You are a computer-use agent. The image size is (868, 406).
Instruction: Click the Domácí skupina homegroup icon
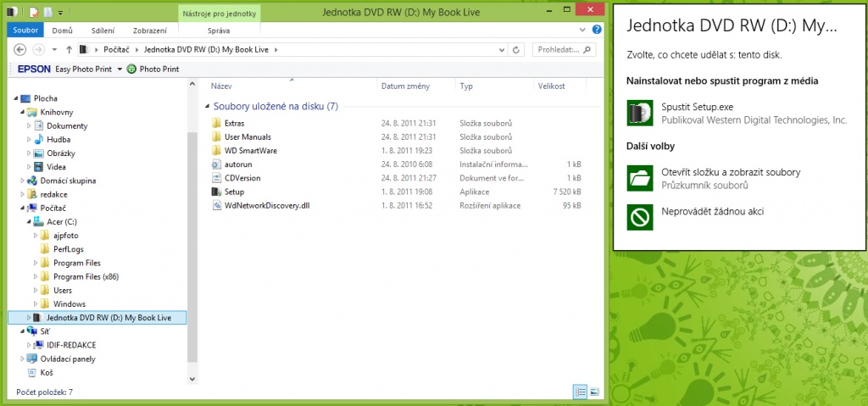[x=32, y=181]
